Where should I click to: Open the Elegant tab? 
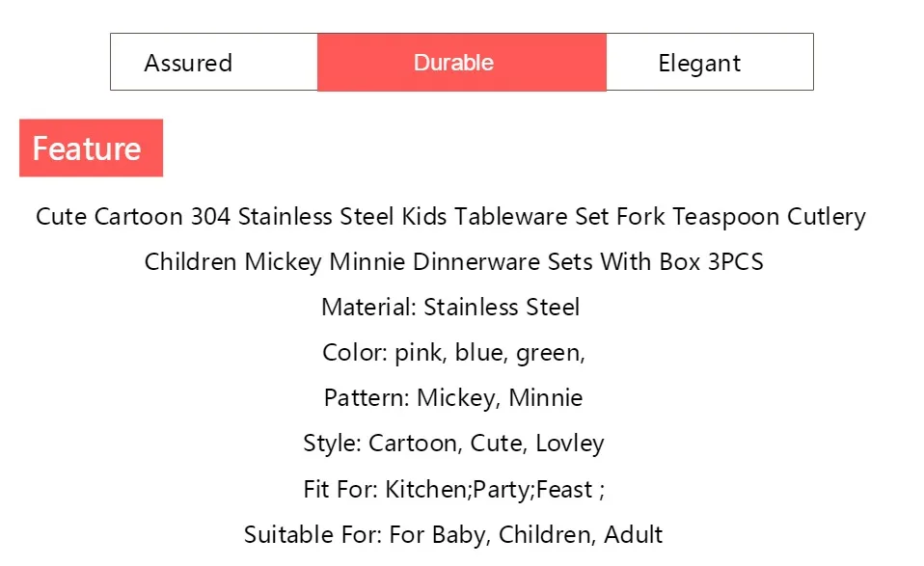710,62
